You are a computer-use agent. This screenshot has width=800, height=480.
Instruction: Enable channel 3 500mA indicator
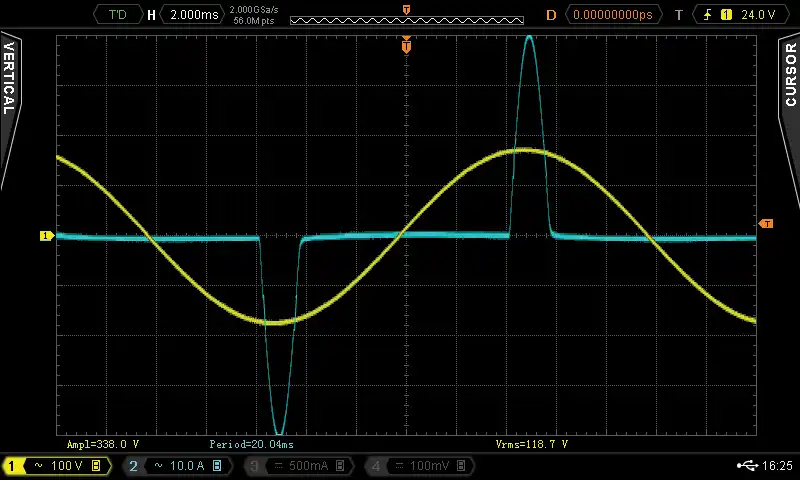297,466
